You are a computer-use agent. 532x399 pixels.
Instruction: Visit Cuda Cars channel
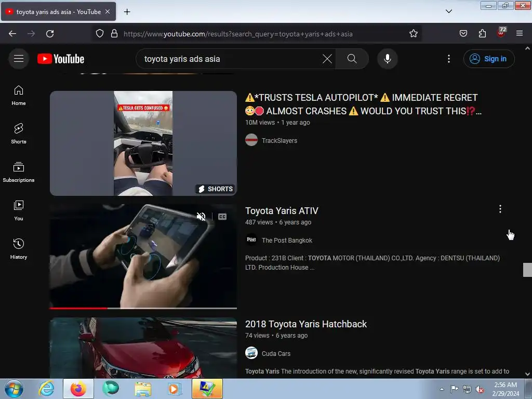click(276, 353)
